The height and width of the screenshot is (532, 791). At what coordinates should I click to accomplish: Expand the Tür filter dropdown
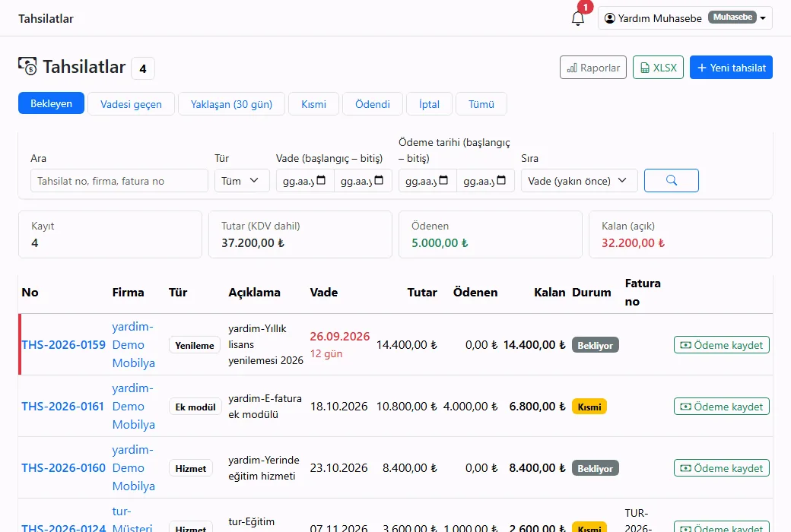(242, 181)
